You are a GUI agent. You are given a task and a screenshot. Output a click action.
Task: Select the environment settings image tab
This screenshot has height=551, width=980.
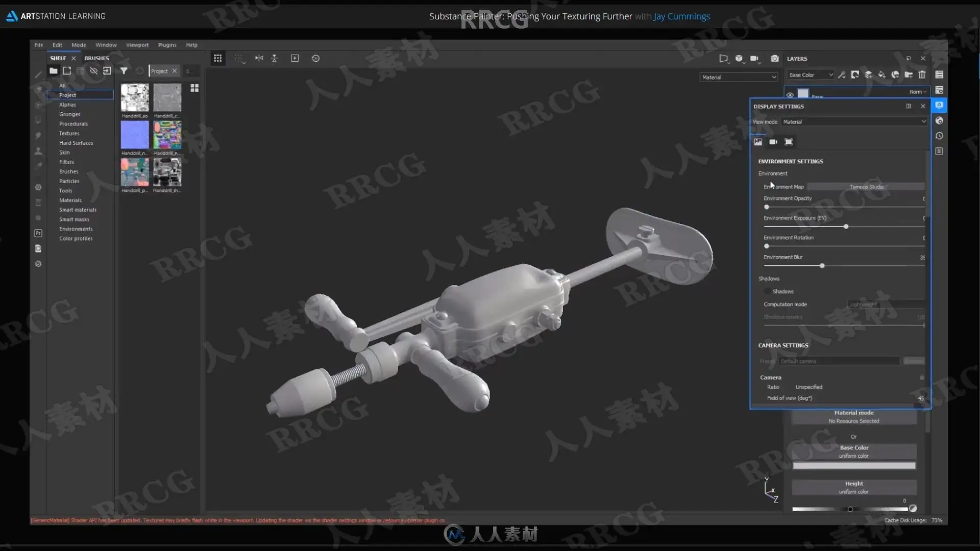coord(758,142)
